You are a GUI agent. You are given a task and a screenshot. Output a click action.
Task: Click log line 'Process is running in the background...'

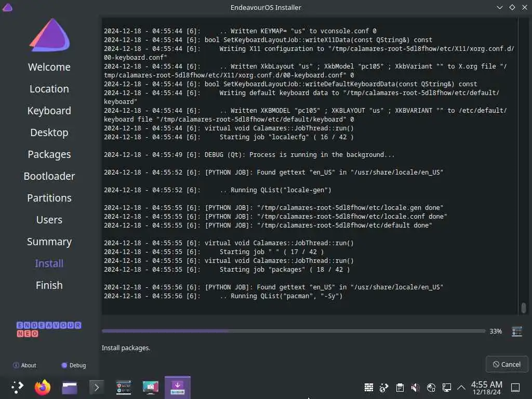click(249, 155)
